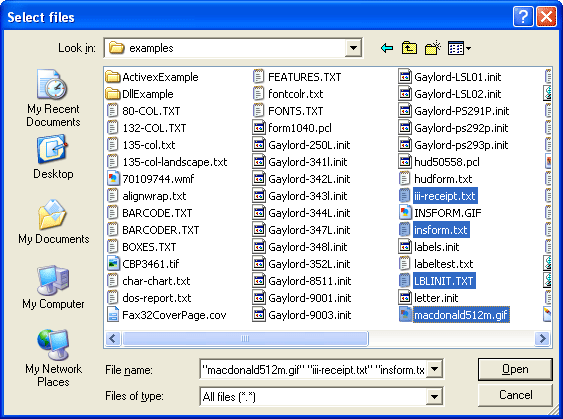Create a new folder
563x419 pixels.
(432, 48)
